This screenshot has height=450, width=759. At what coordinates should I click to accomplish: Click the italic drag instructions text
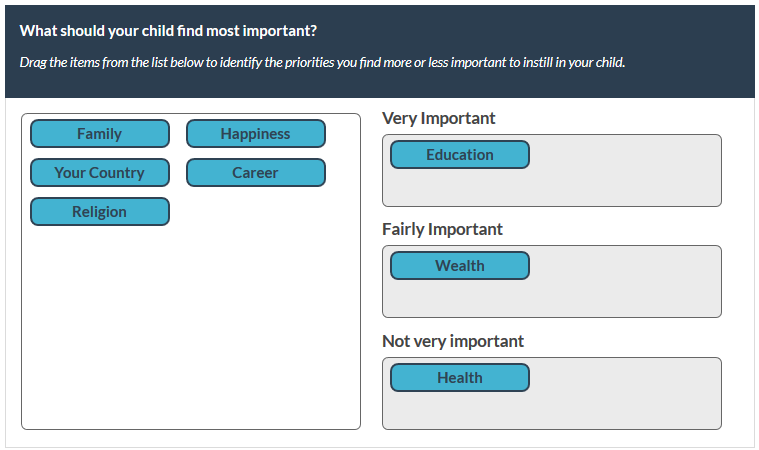click(322, 62)
